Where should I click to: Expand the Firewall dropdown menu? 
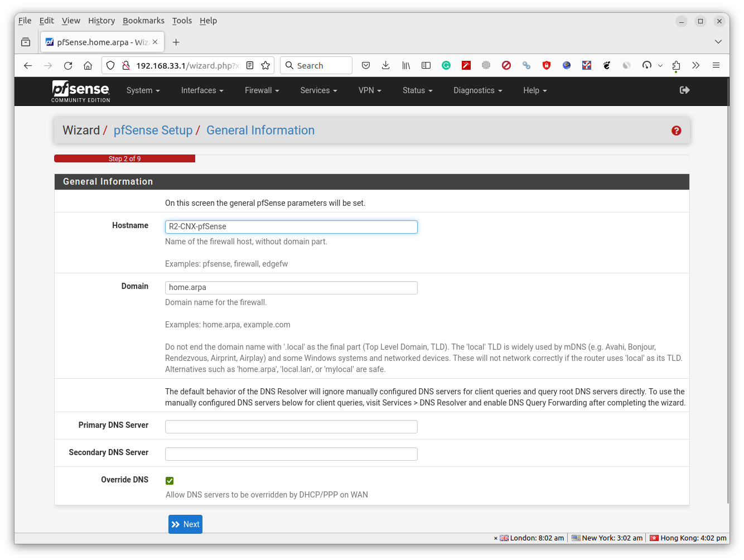262,90
